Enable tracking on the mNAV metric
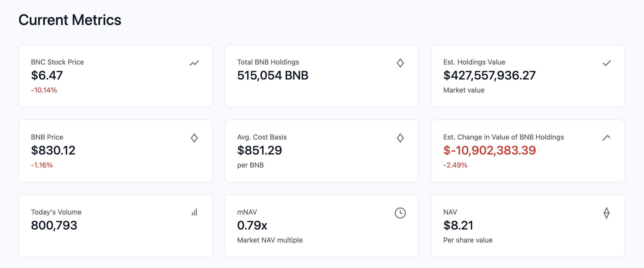This screenshot has width=644, height=268. [400, 213]
